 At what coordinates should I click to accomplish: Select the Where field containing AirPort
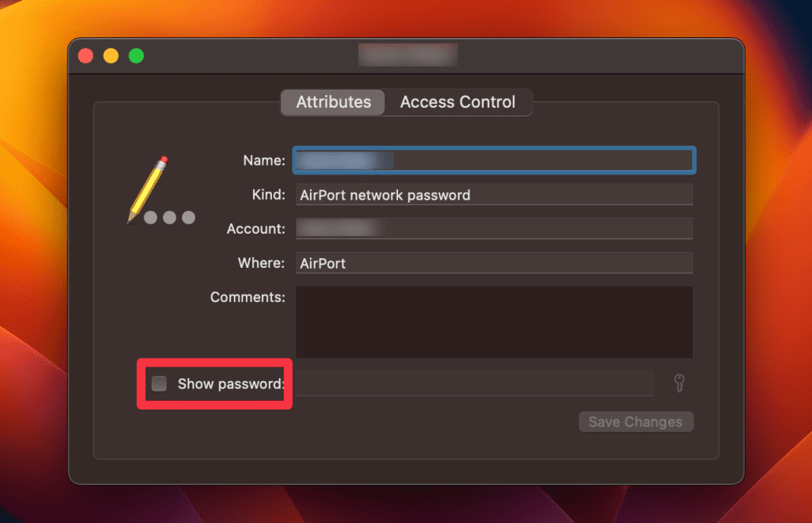[x=494, y=263]
